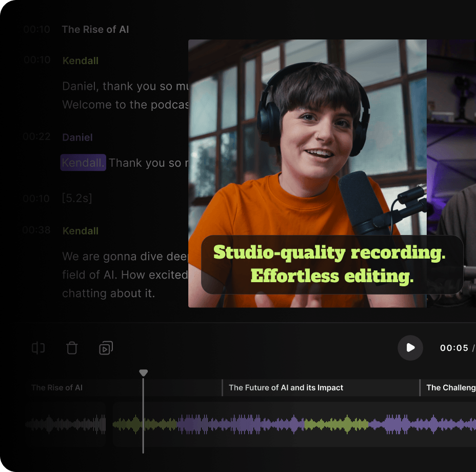This screenshot has height=472, width=476.
Task: Click the playhead handle on the timeline
Action: (x=144, y=373)
